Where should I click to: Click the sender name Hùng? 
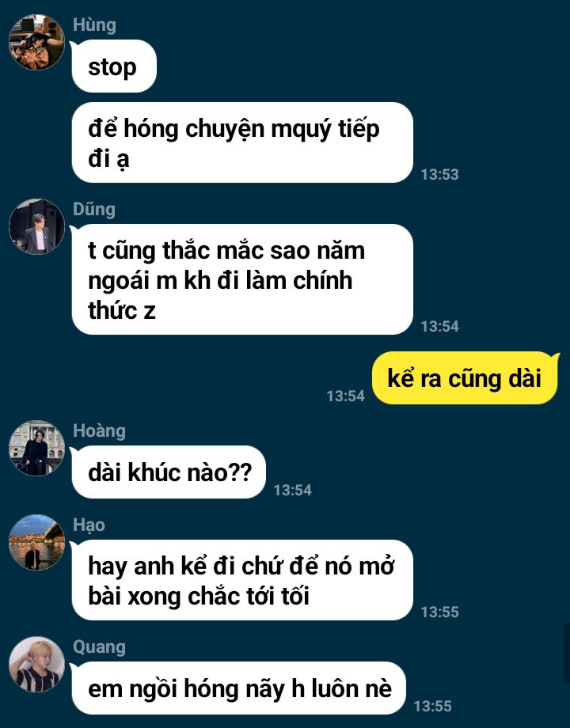94,25
